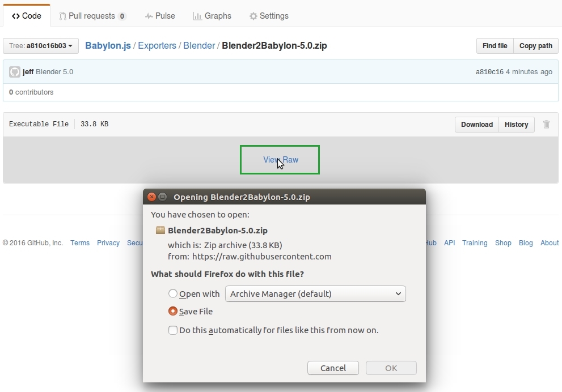Click the Download button

tap(477, 125)
